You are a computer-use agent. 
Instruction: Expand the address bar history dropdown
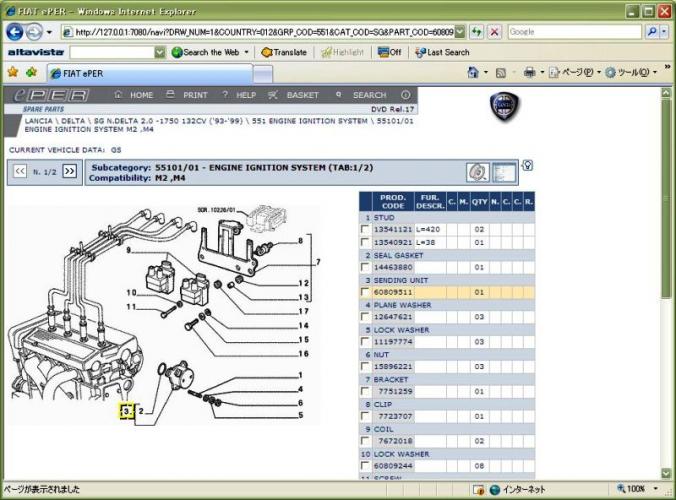coord(460,32)
